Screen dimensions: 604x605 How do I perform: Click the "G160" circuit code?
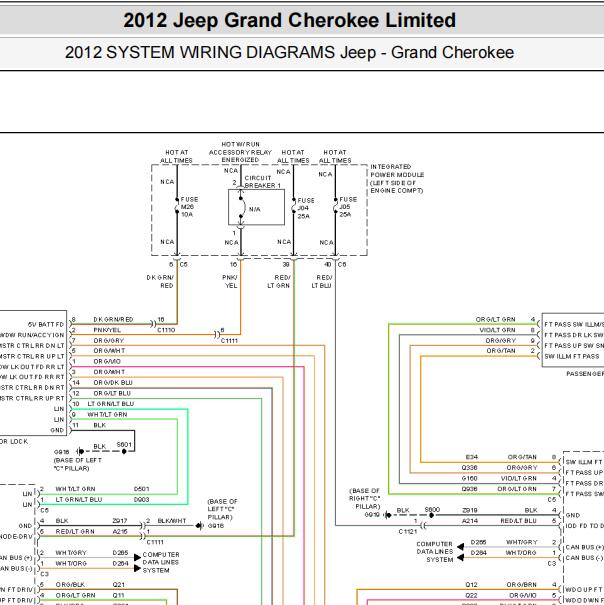coord(470,478)
